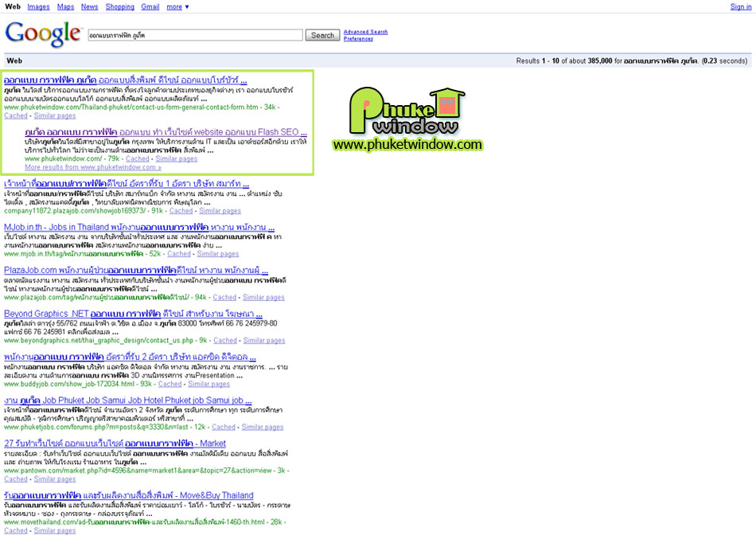Viewport: 756px width, 543px height.
Task: Click Similar pages for pantown.com market result
Action: 55,479
